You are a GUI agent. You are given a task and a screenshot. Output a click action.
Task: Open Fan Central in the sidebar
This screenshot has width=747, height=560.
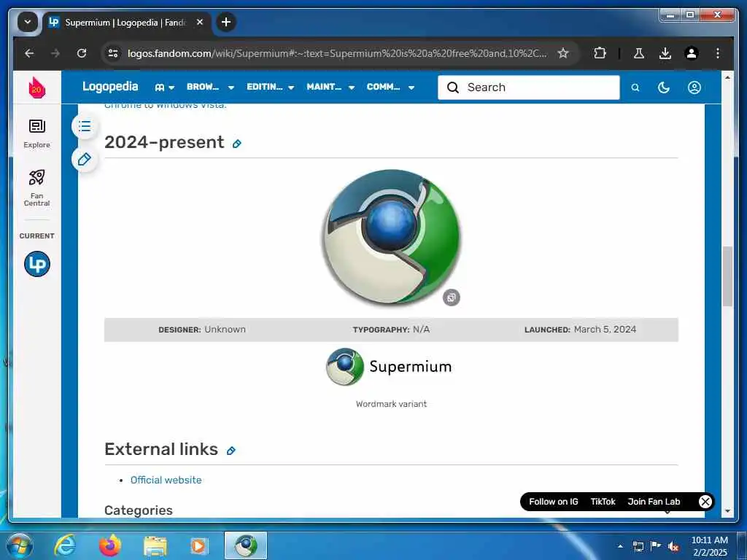click(x=36, y=188)
